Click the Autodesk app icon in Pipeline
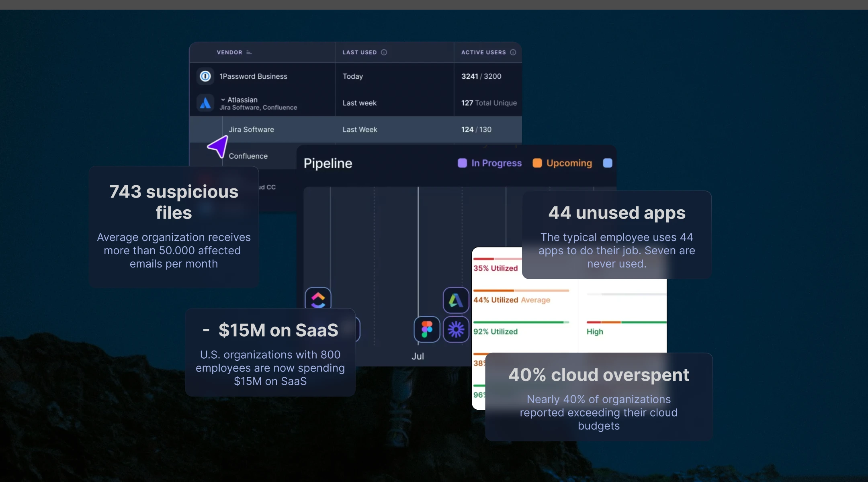 pyautogui.click(x=456, y=300)
